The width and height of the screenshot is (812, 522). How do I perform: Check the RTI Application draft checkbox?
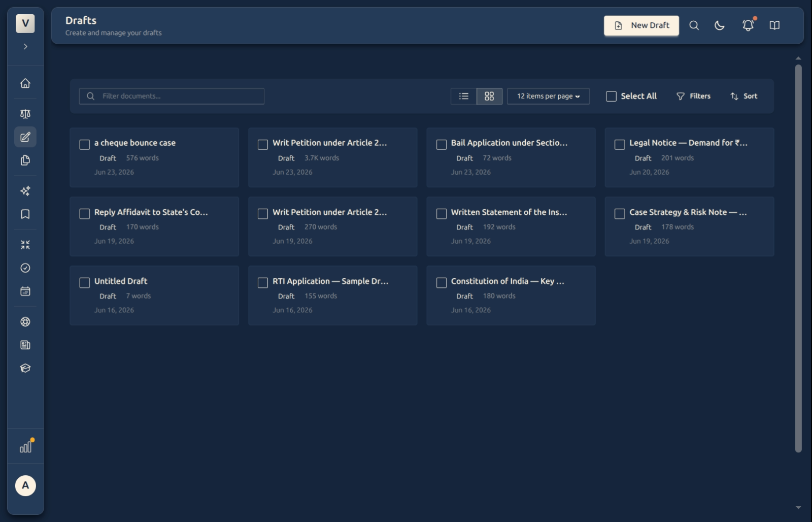(263, 283)
